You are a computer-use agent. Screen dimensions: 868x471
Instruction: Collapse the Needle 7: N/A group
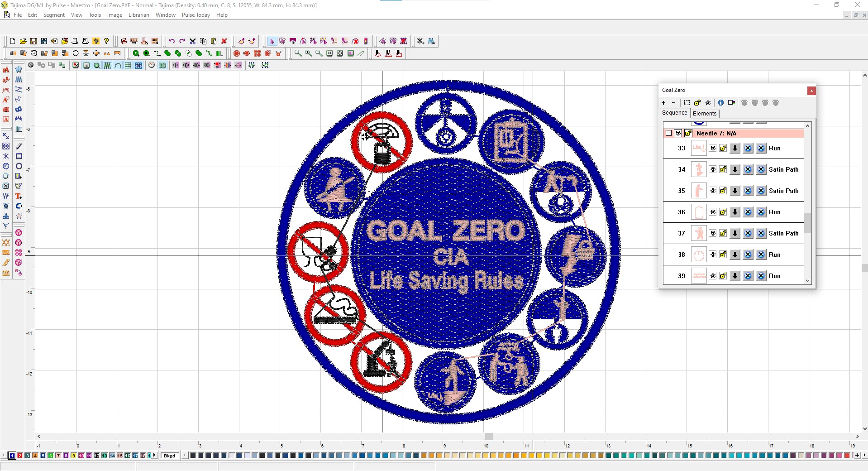point(668,133)
